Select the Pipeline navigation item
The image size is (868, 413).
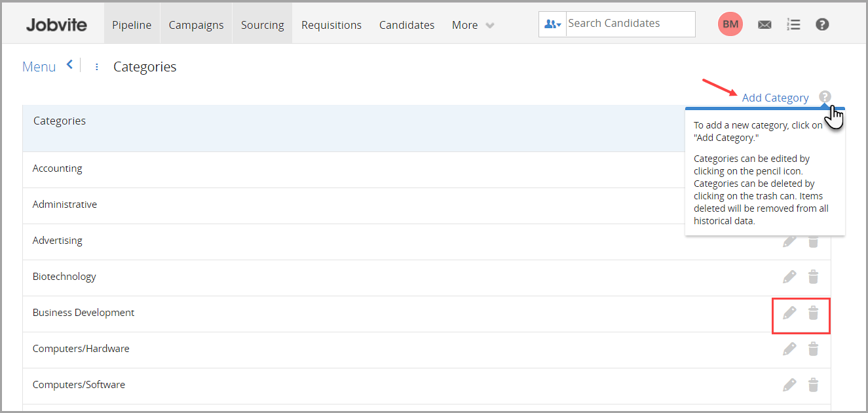(132, 25)
